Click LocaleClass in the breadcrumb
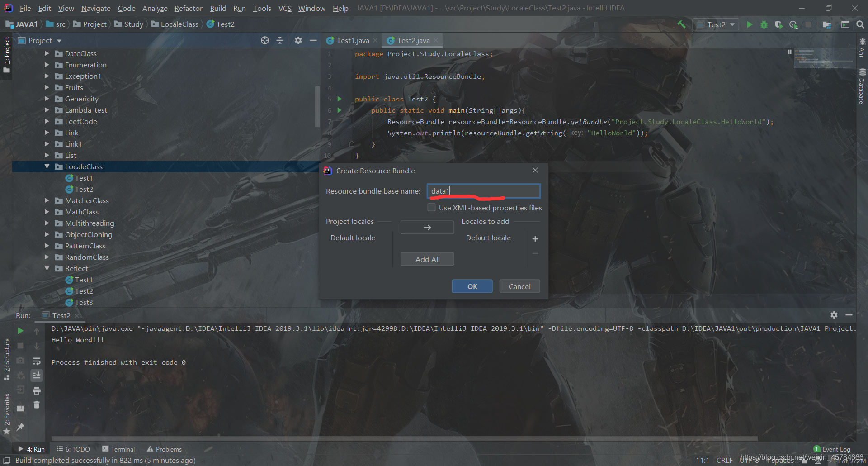The width and height of the screenshot is (868, 466). click(x=179, y=24)
